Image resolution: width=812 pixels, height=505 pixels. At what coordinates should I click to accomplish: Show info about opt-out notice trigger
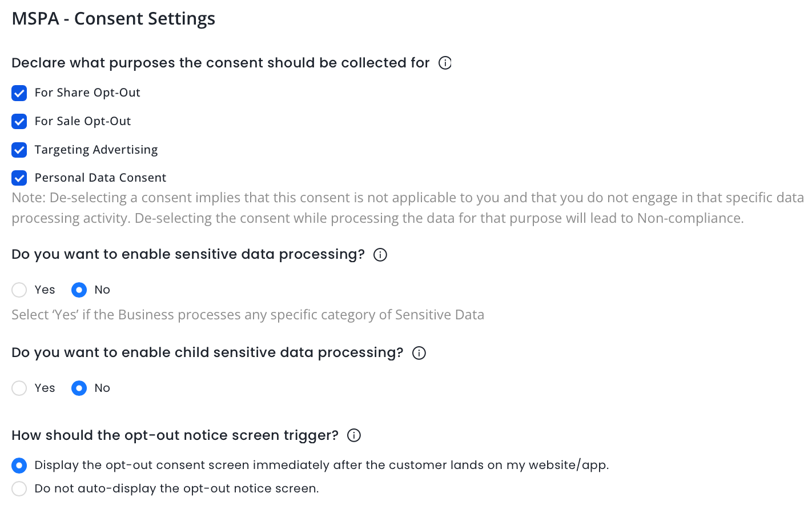[354, 436]
